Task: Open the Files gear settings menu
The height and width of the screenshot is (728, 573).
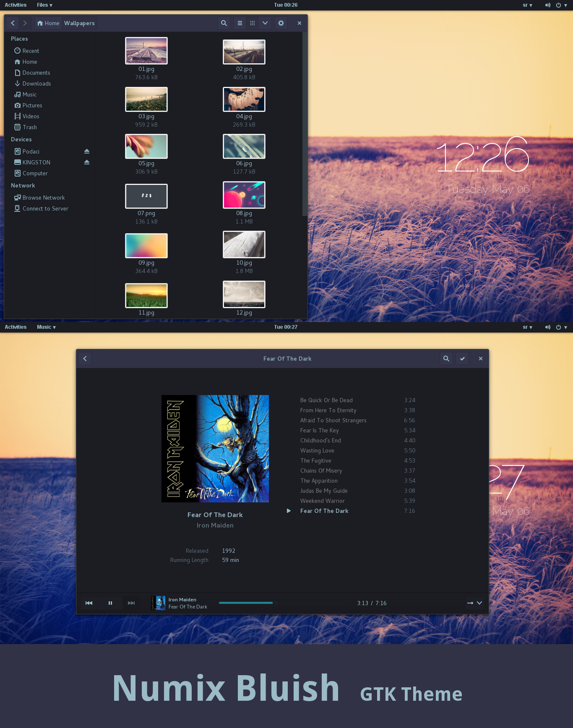Action: 281,23
